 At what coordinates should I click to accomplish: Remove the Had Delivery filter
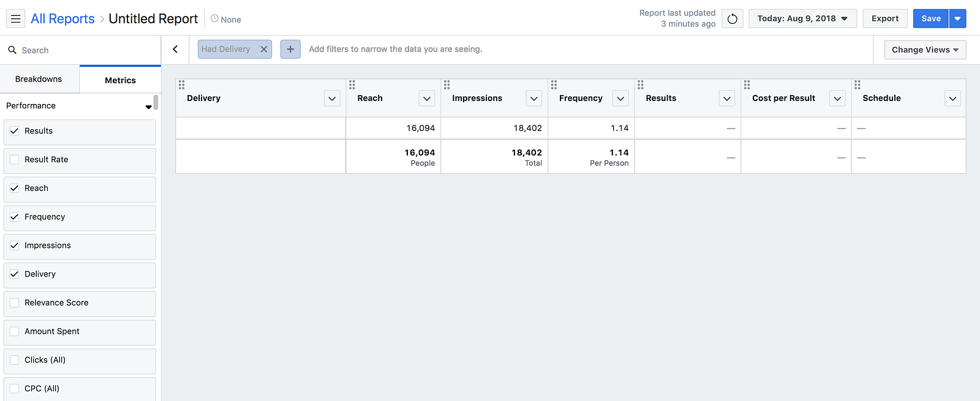(264, 50)
